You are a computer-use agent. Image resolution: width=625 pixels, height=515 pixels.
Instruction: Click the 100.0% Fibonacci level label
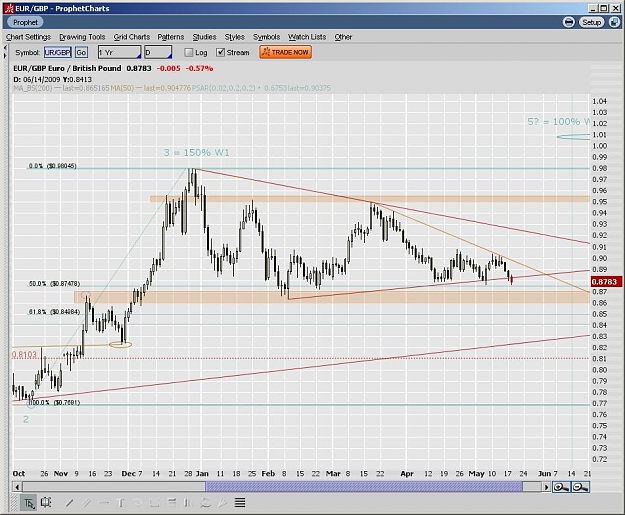(x=55, y=403)
